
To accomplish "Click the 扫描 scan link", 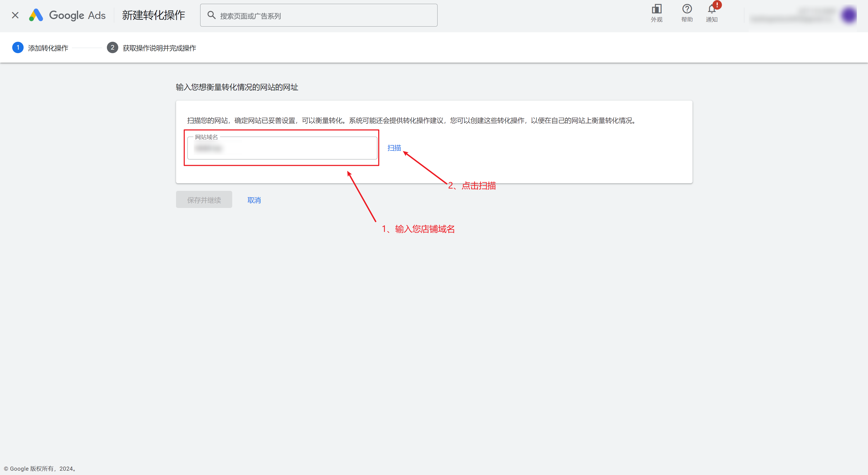I will (x=394, y=148).
